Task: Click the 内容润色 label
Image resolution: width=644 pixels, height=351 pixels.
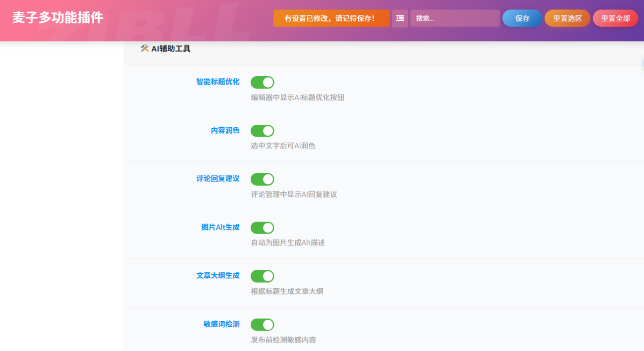Action: tap(225, 130)
